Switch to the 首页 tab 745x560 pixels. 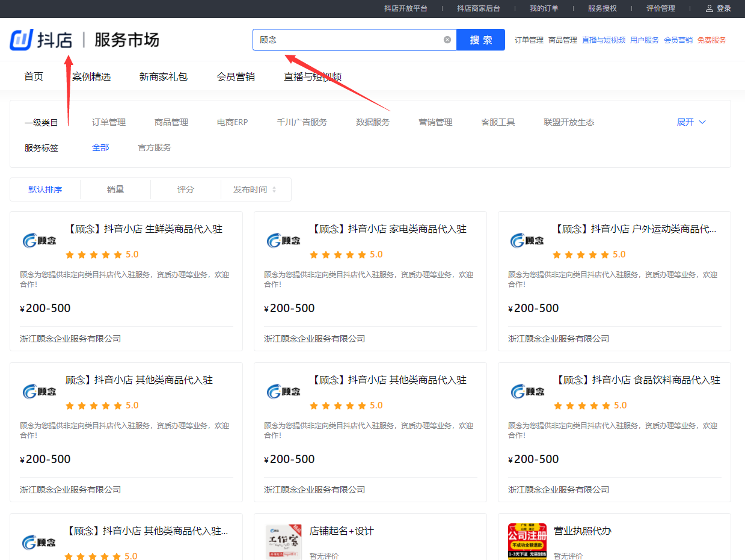[x=34, y=76]
